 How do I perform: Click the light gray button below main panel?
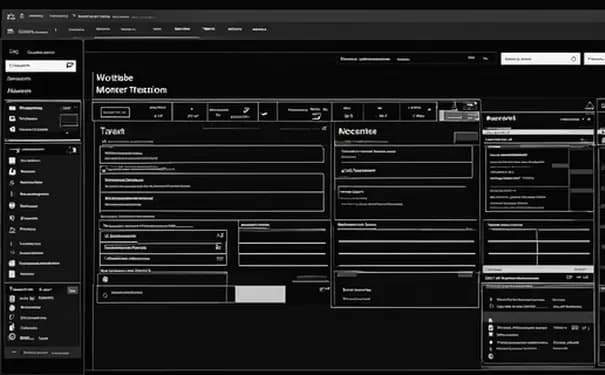(x=260, y=294)
